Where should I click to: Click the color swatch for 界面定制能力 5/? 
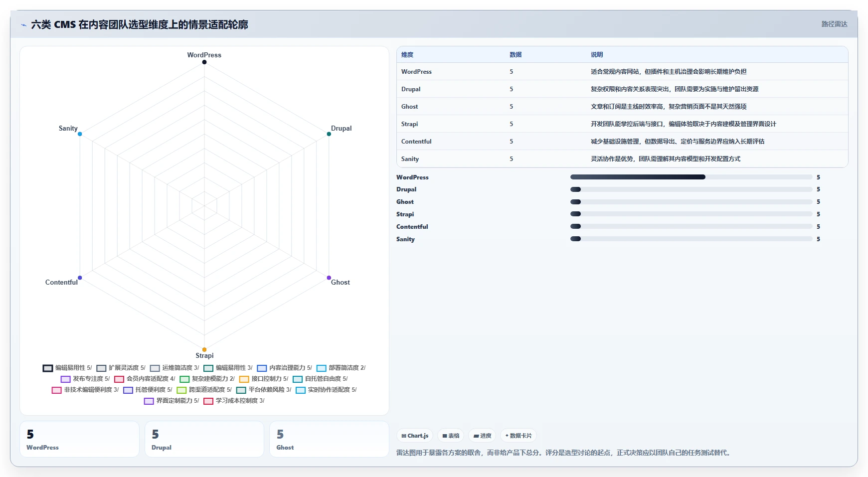pyautogui.click(x=149, y=401)
